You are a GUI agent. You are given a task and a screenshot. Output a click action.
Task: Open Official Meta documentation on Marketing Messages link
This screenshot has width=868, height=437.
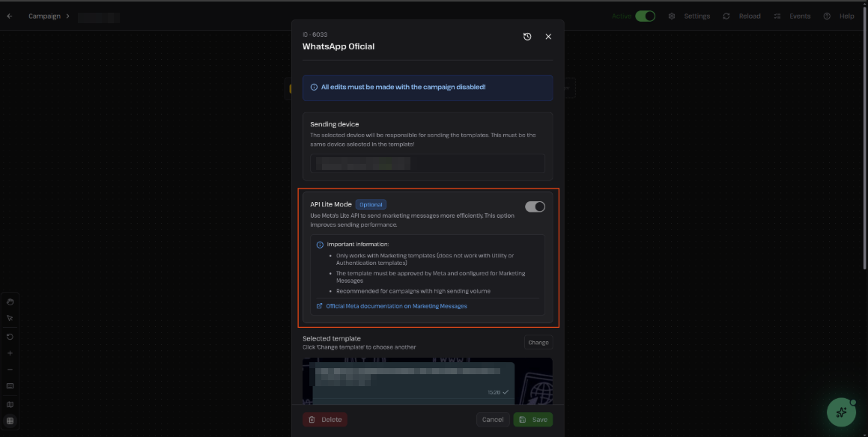pyautogui.click(x=396, y=306)
